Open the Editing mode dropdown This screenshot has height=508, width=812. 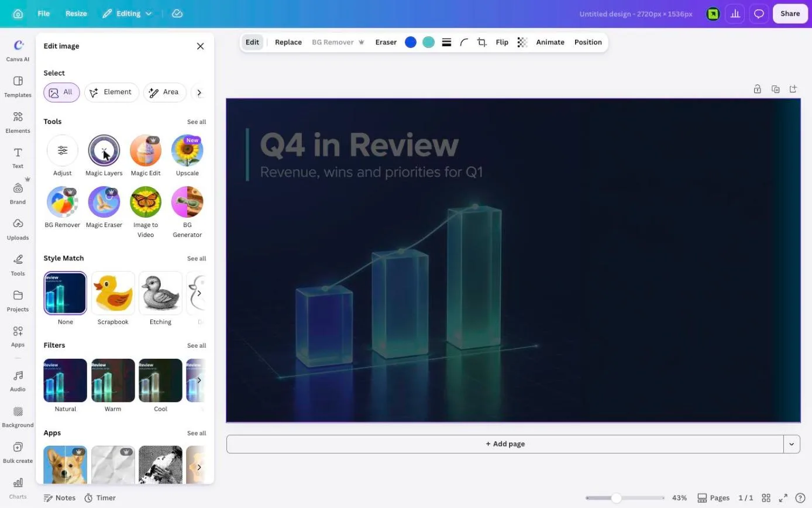tap(127, 13)
